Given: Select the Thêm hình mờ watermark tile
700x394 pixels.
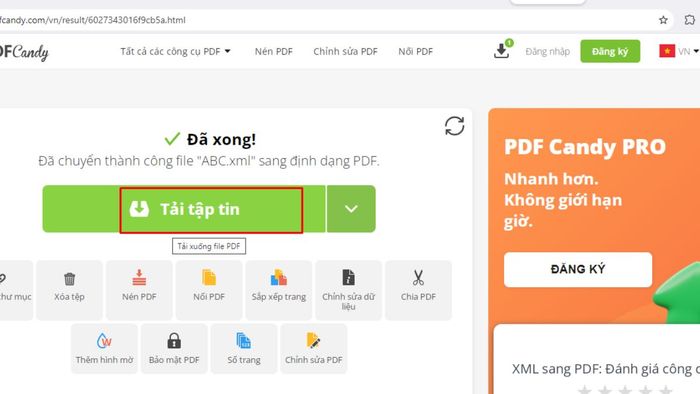Looking at the screenshot, I should point(104,348).
